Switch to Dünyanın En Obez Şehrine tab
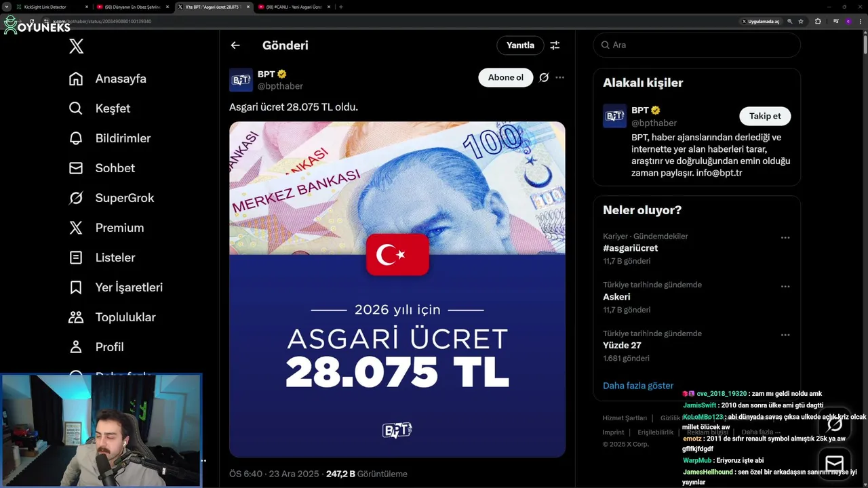The image size is (868, 488). click(x=132, y=7)
